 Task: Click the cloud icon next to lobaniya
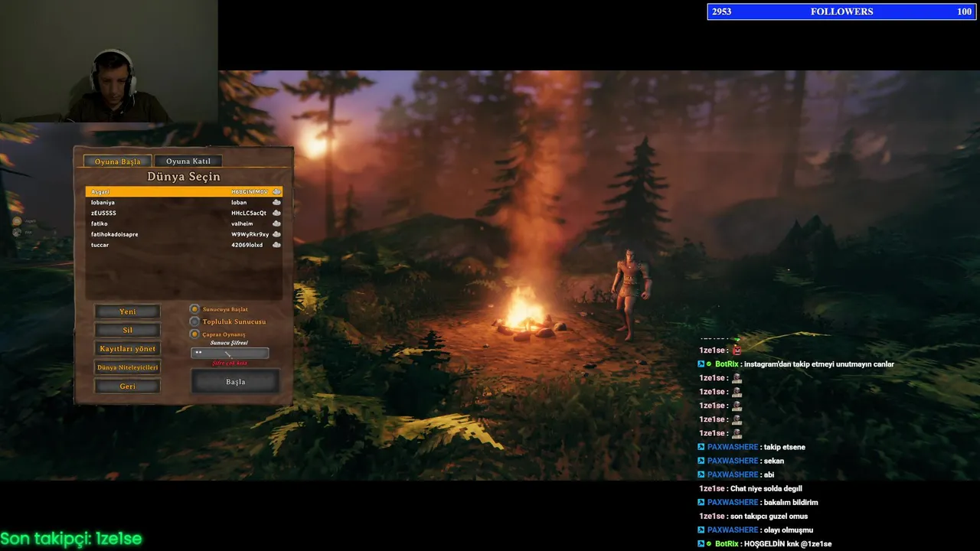tap(276, 202)
